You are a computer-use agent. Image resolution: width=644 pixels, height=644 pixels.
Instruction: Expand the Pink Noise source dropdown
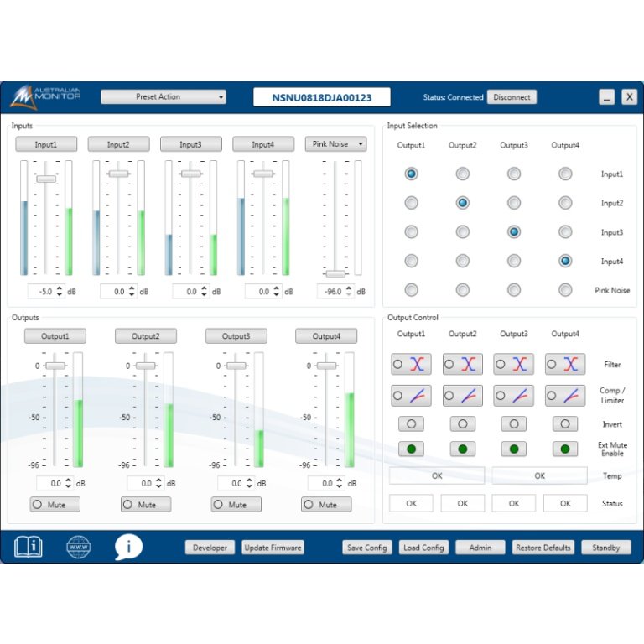coord(335,144)
